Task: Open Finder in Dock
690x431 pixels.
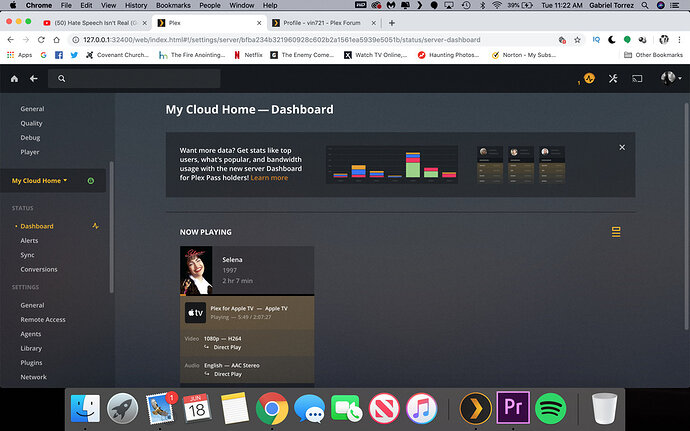Action: point(85,408)
